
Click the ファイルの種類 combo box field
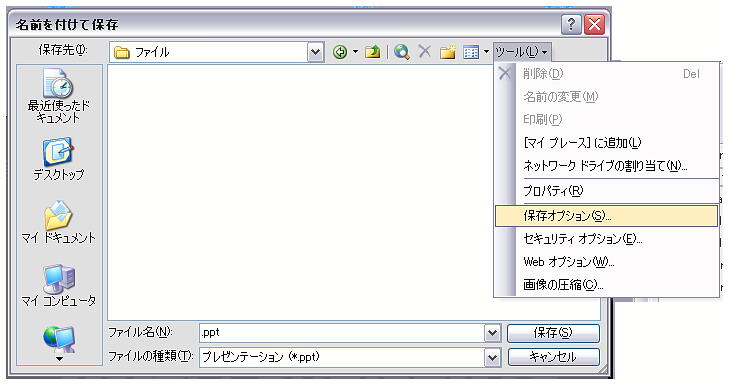click(342, 357)
